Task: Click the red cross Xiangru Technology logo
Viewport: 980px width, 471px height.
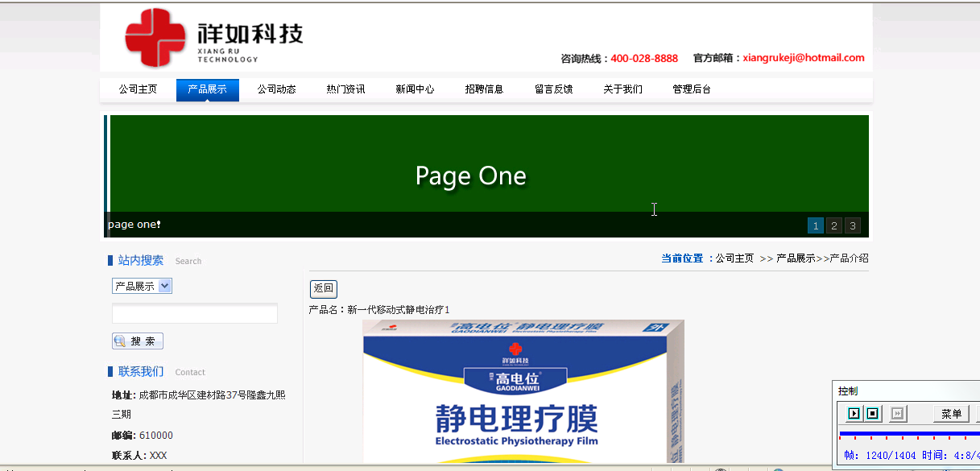Action: 156,37
